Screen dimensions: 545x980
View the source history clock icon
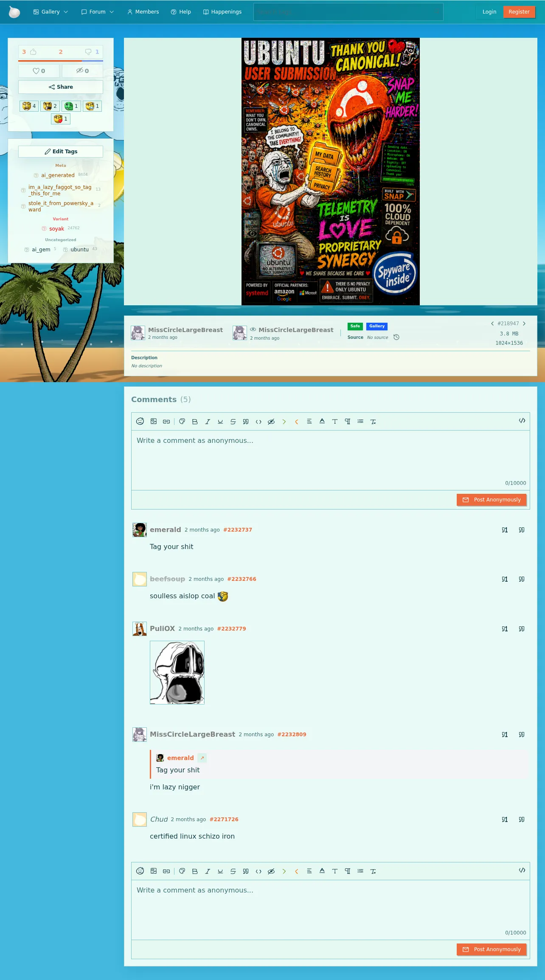[x=396, y=337]
